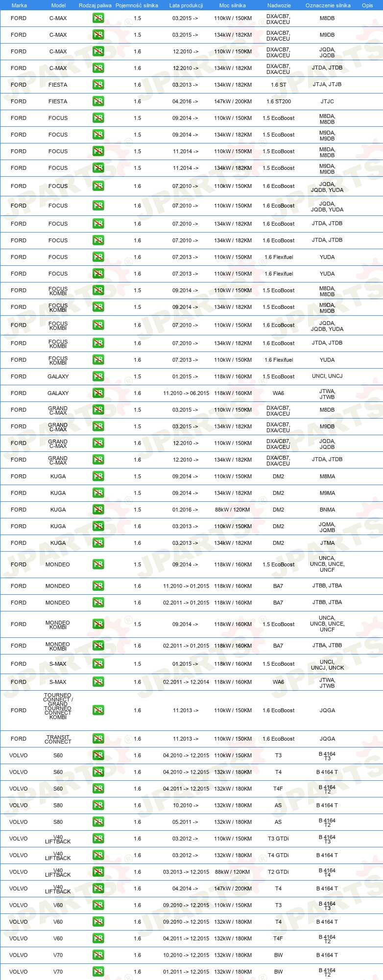Click fuel icon in Volvo V70 01.2011 row
Screen dimensions: 383x980
[98, 972]
